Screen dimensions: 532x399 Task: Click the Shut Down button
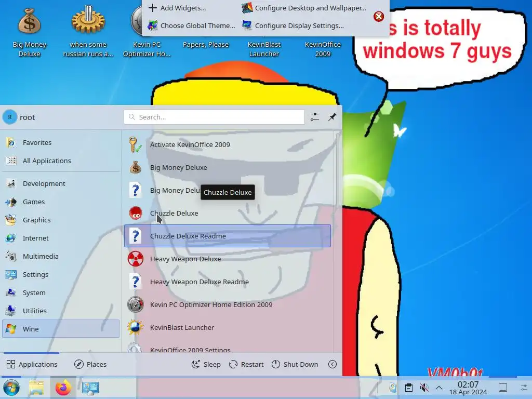pyautogui.click(x=295, y=364)
